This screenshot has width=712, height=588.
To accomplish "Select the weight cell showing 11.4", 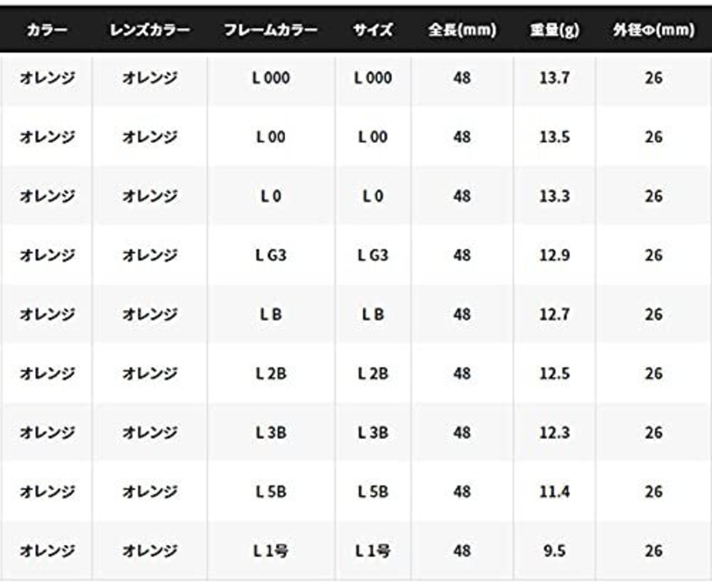I will (x=554, y=492).
